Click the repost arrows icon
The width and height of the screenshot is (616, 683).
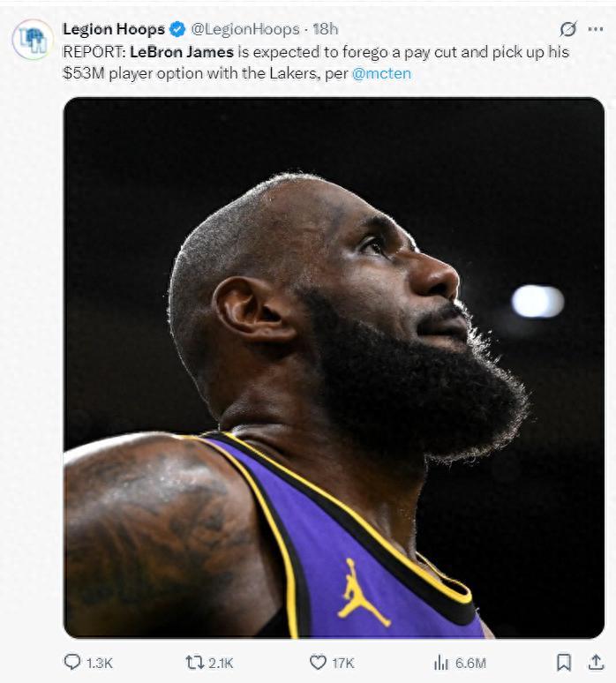[194, 662]
